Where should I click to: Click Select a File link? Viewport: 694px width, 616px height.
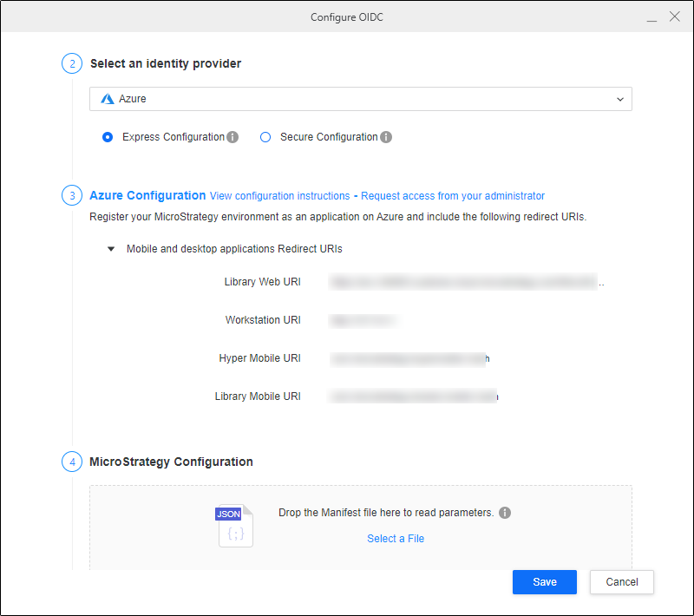(x=396, y=539)
